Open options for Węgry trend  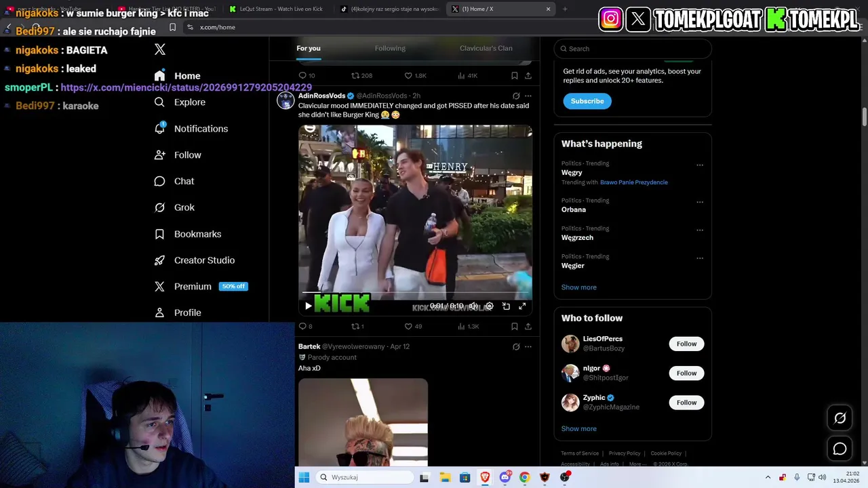[x=700, y=165]
